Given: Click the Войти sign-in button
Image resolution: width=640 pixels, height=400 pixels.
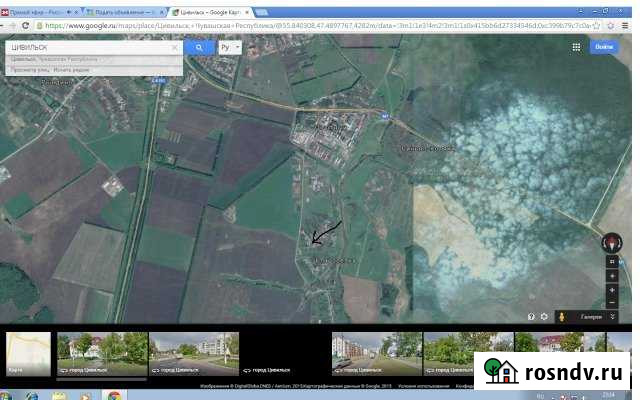Looking at the screenshot, I should (x=604, y=46).
